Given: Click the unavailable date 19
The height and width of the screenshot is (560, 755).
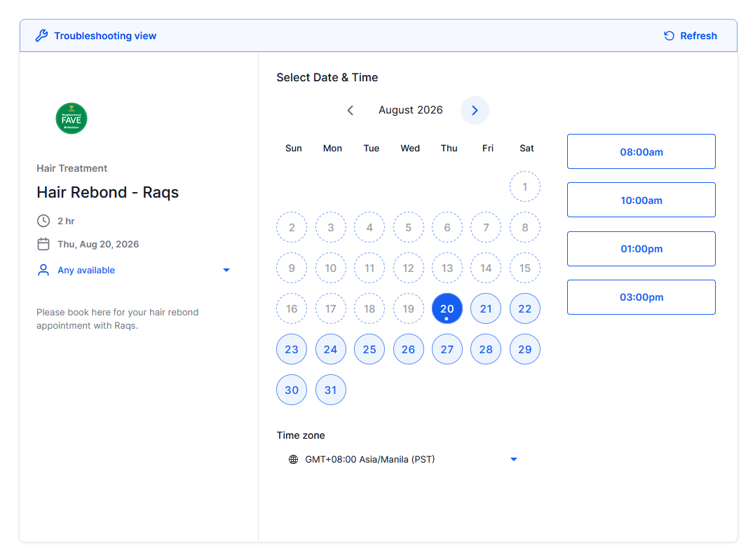Looking at the screenshot, I should point(408,308).
